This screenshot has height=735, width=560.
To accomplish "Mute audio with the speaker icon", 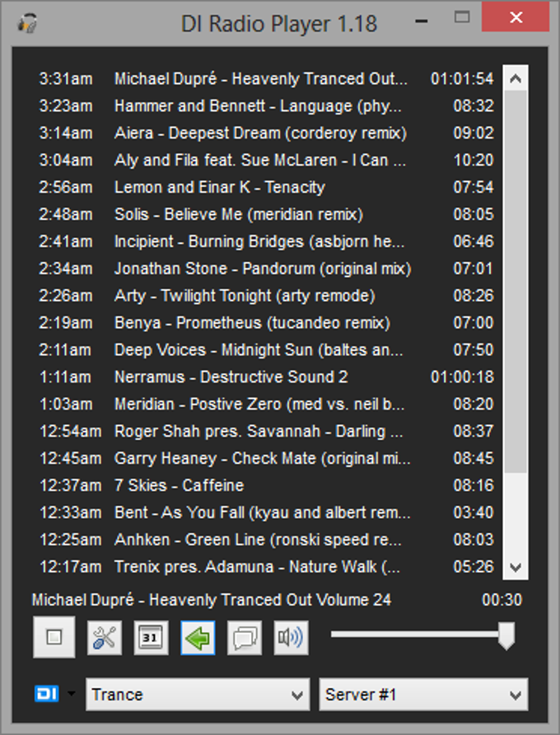I will 291,638.
